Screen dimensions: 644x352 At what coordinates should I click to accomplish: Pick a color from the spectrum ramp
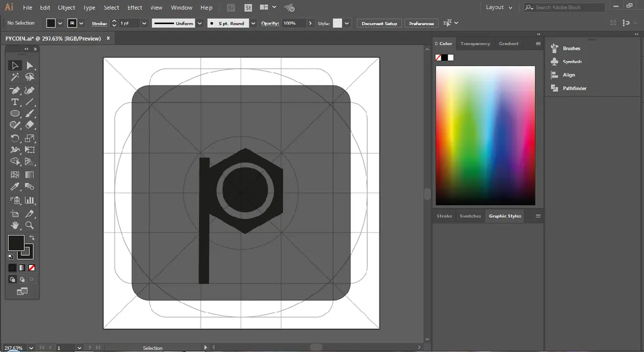pyautogui.click(x=486, y=135)
